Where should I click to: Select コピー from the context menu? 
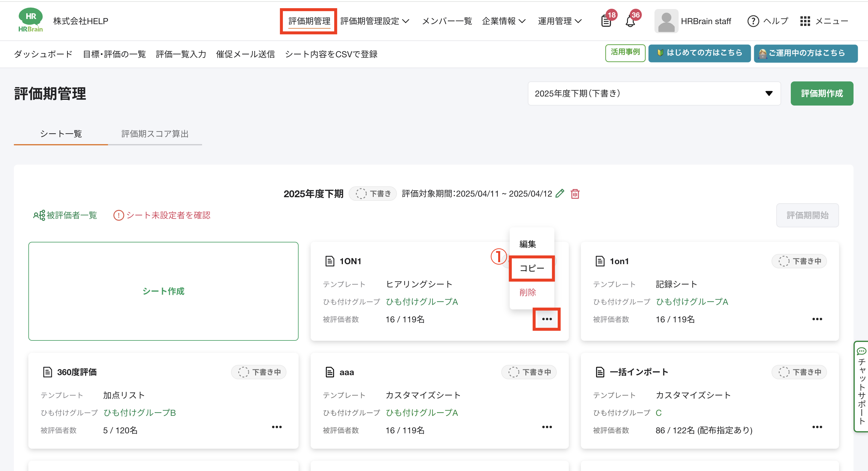532,268
